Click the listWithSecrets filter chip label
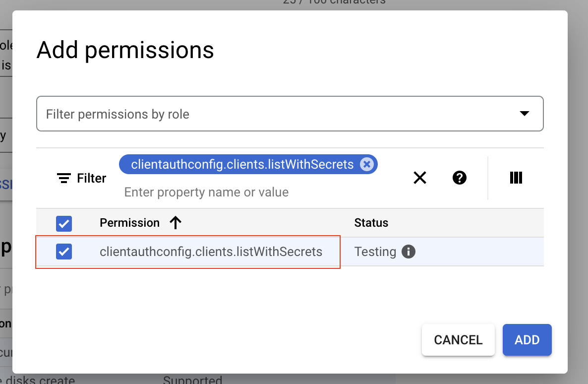This screenshot has height=384, width=588. pyautogui.click(x=242, y=164)
